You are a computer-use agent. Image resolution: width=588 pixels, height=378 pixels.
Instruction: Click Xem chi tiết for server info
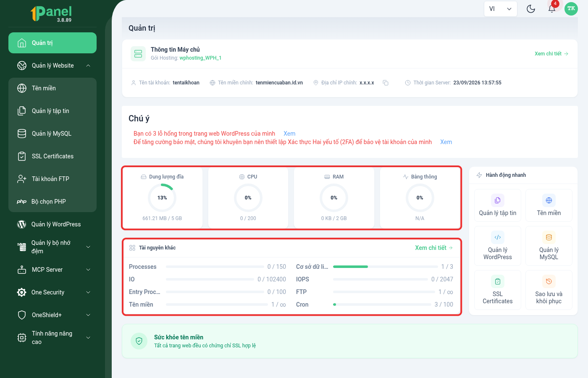(x=551, y=54)
